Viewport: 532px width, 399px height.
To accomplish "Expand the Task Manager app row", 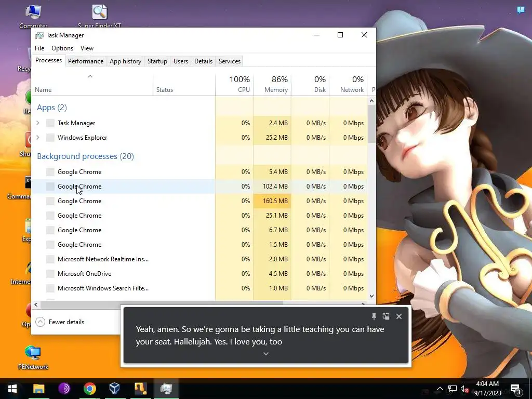I will (x=38, y=123).
